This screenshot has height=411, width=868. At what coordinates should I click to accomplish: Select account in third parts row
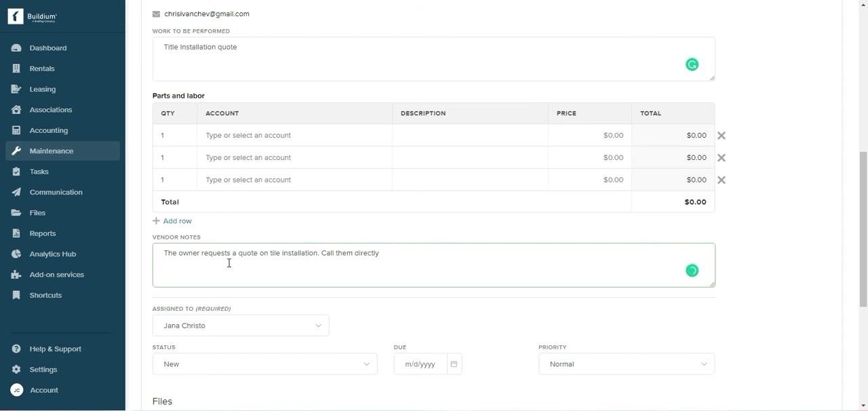click(x=294, y=180)
